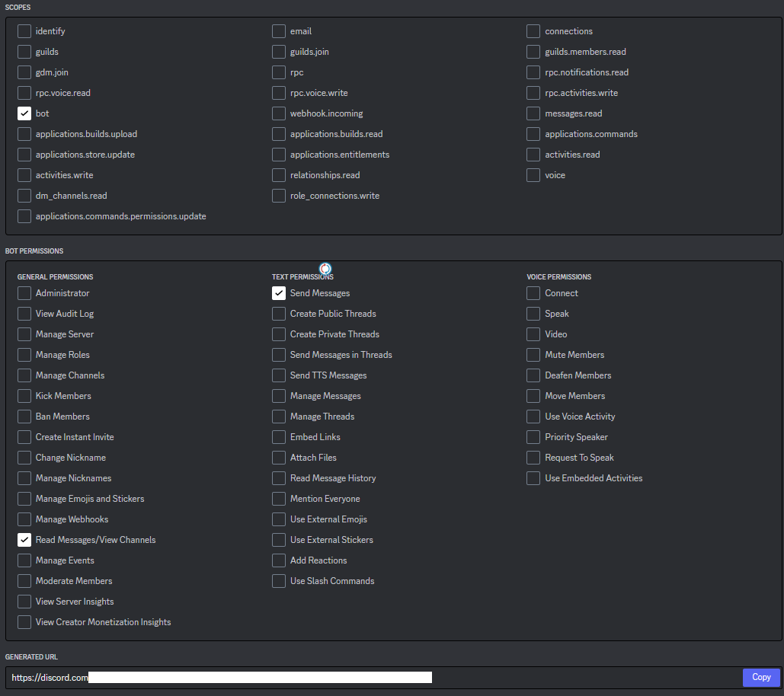The width and height of the screenshot is (784, 696).
Task: Check Mention Everyone permission
Action: pos(279,499)
